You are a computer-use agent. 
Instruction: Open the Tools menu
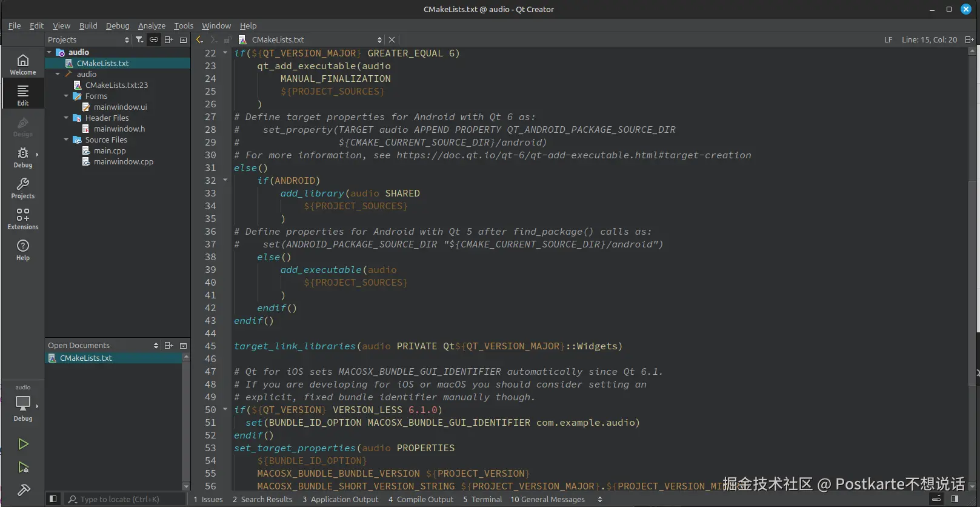coord(184,25)
